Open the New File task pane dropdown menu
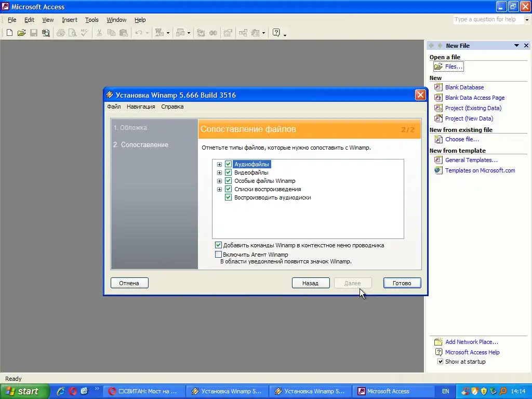The width and height of the screenshot is (532, 399). pyautogui.click(x=516, y=46)
